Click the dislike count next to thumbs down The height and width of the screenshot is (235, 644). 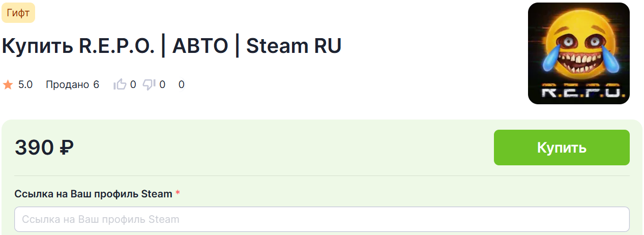162,85
